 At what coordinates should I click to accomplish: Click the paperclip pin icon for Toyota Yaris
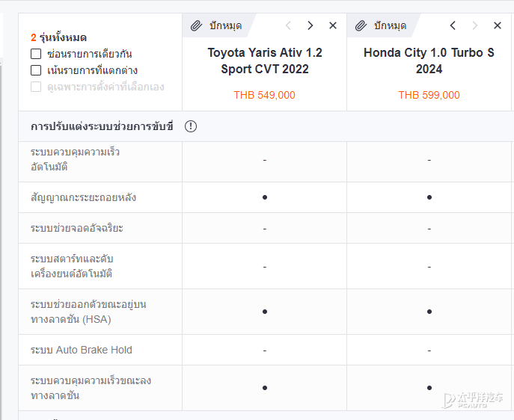click(196, 25)
